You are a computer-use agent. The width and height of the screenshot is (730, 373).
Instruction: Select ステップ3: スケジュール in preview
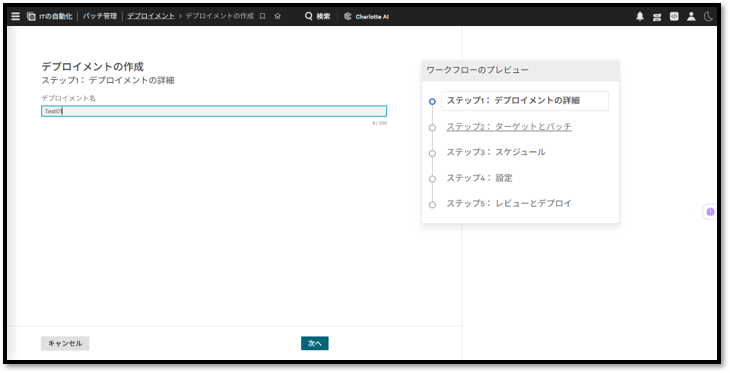(496, 152)
